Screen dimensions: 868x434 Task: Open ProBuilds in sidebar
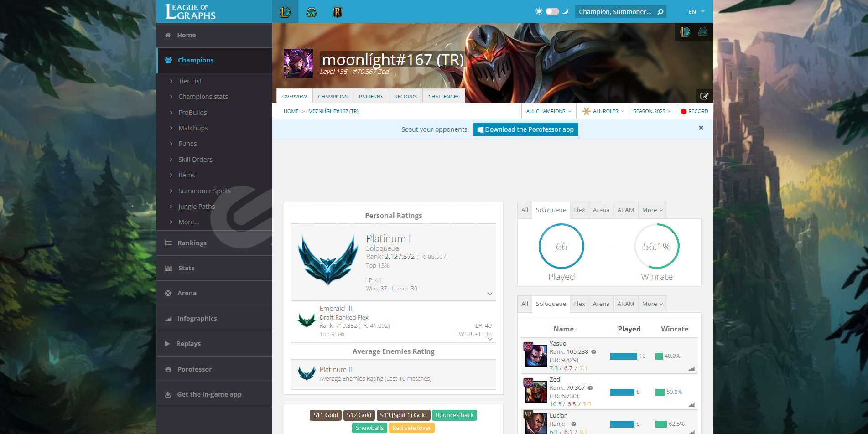point(192,113)
